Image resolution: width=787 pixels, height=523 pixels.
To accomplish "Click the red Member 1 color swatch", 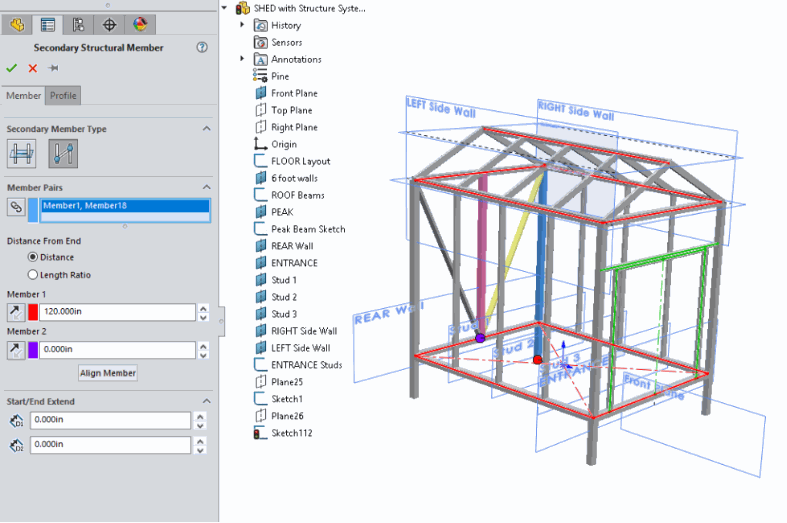I will 33,312.
